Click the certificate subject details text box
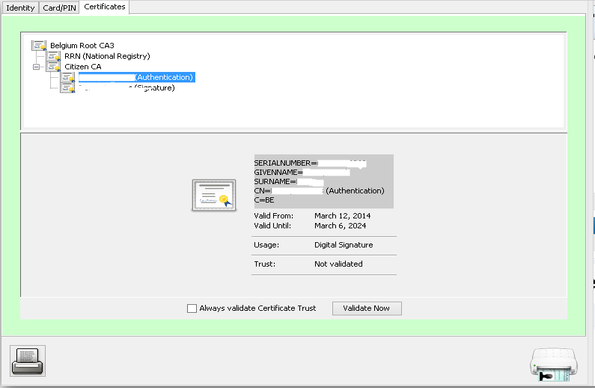The image size is (595, 388). pyautogui.click(x=324, y=181)
